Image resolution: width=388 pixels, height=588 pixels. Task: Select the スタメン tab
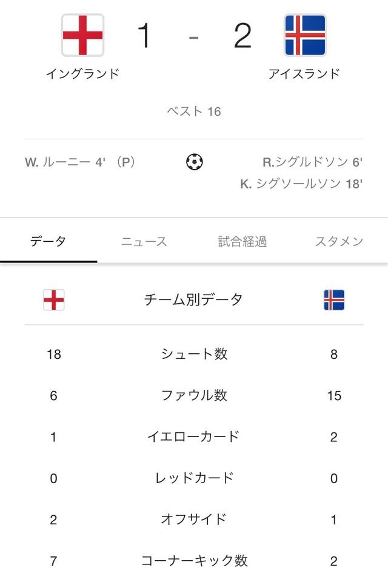pos(339,241)
